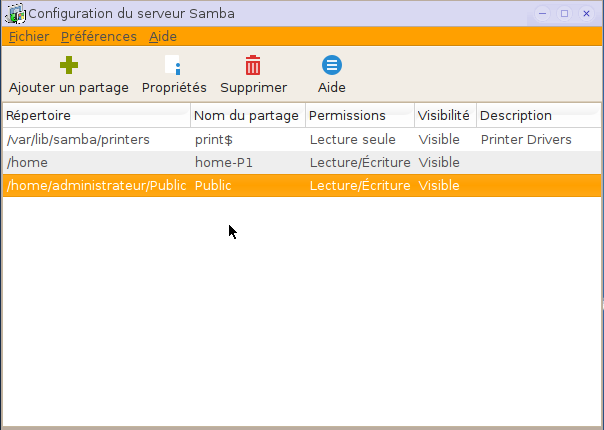
Task: Click Visible in the Public row
Action: click(x=439, y=186)
